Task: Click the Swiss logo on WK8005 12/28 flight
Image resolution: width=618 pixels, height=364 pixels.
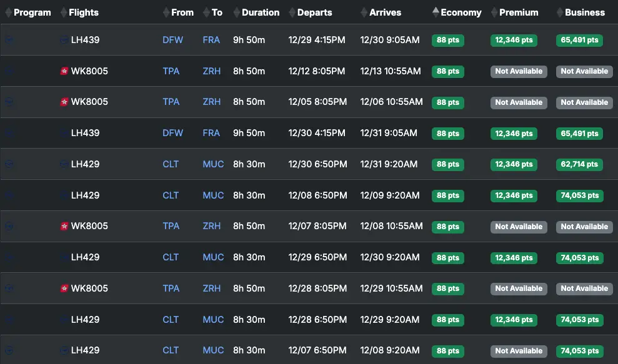Action: [x=64, y=288]
